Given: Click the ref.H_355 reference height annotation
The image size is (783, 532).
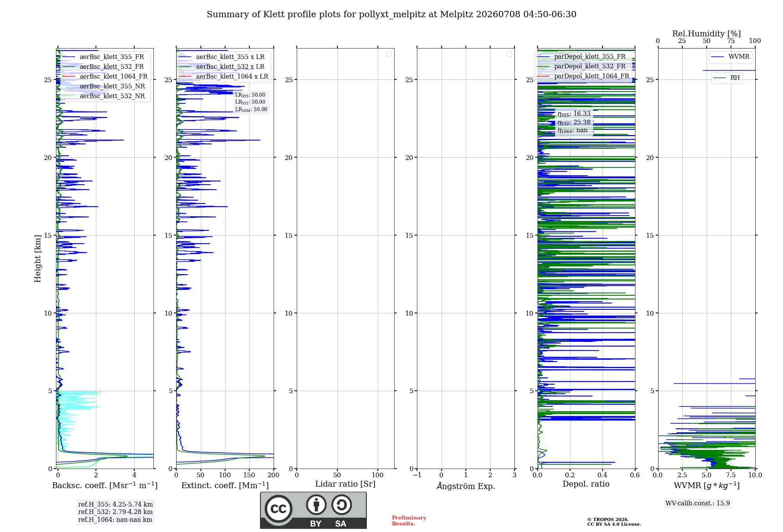Looking at the screenshot, I should pos(115,504).
